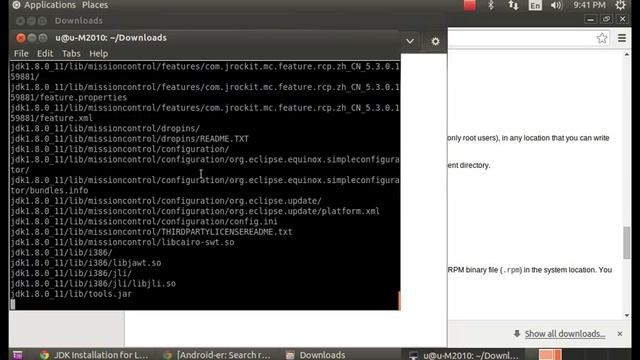This screenshot has height=360, width=640.
Task: Switch to JDK Installation for Linux taskbar window
Action: (x=94, y=355)
